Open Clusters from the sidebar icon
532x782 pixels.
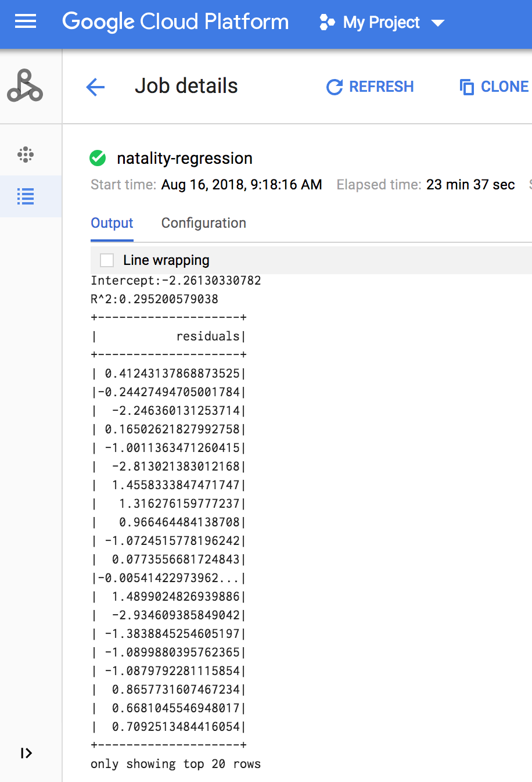26,155
